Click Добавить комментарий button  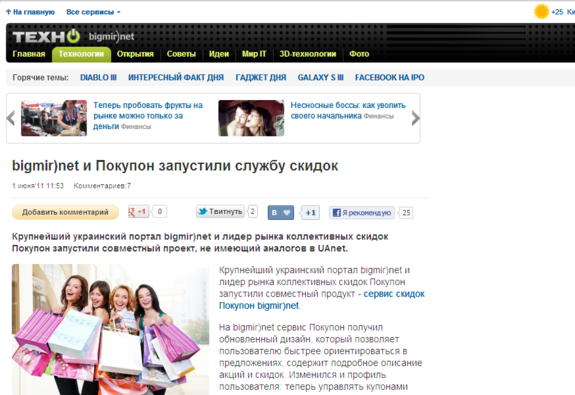click(65, 212)
